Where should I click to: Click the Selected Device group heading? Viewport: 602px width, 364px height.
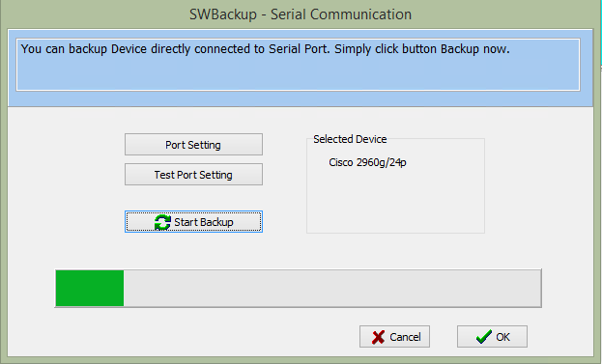click(350, 139)
